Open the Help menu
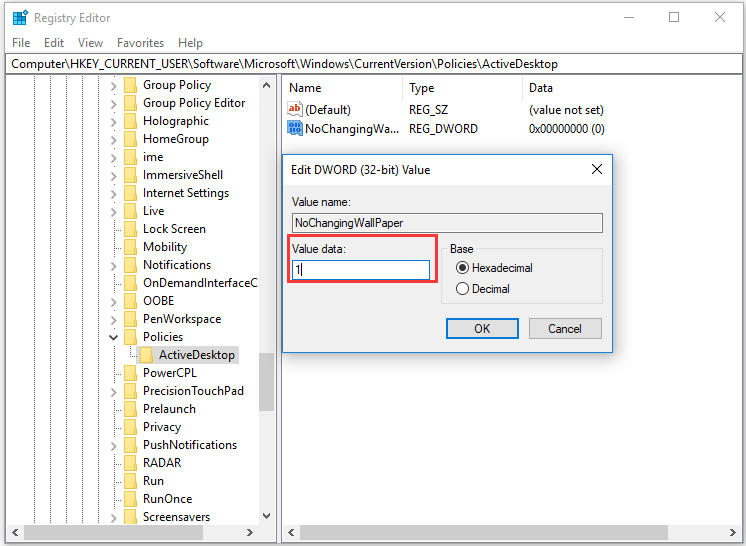Image resolution: width=746 pixels, height=546 pixels. tap(190, 43)
